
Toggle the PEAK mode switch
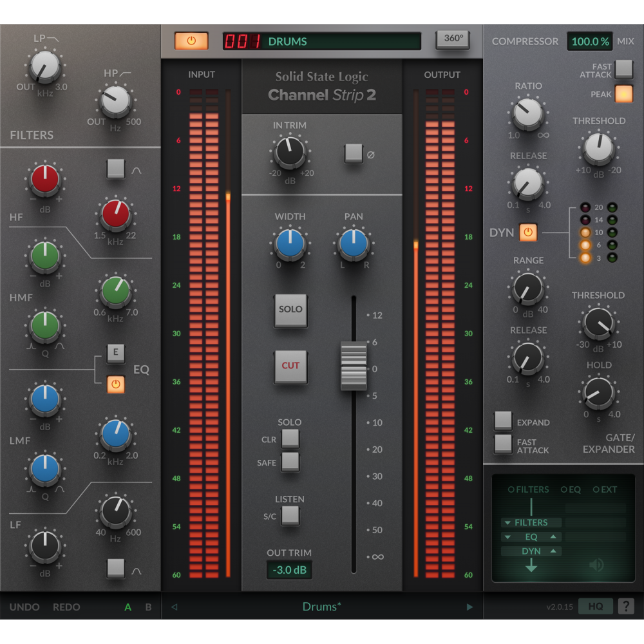tap(622, 94)
